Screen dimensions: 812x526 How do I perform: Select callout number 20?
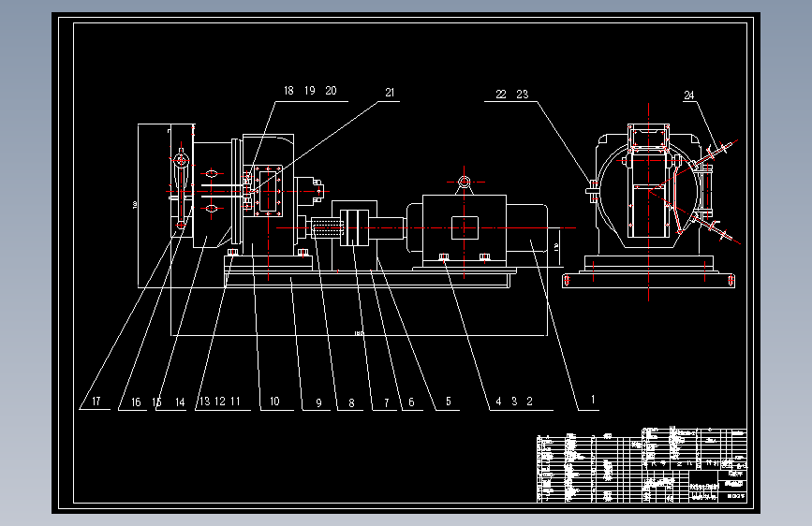point(331,91)
